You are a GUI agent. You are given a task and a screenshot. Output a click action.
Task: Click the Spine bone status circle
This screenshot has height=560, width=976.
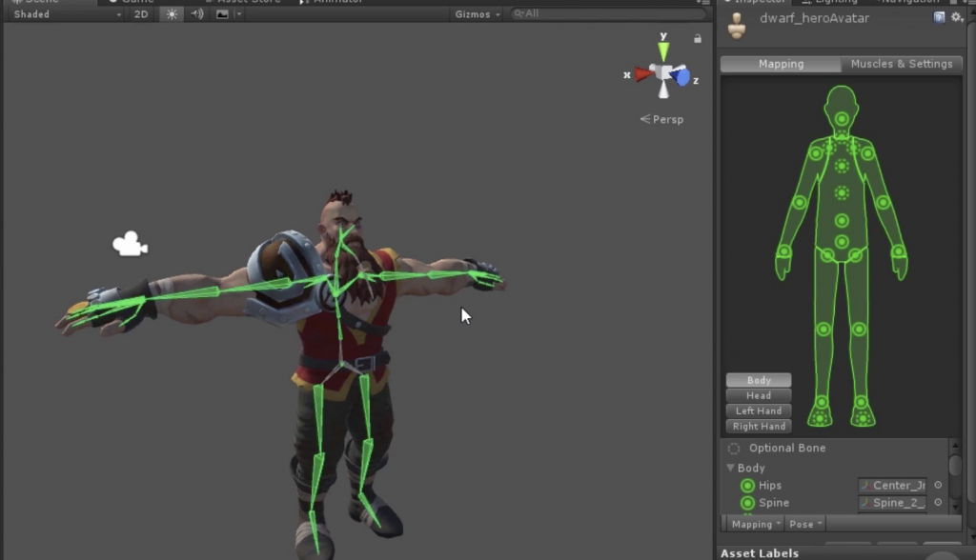748,503
